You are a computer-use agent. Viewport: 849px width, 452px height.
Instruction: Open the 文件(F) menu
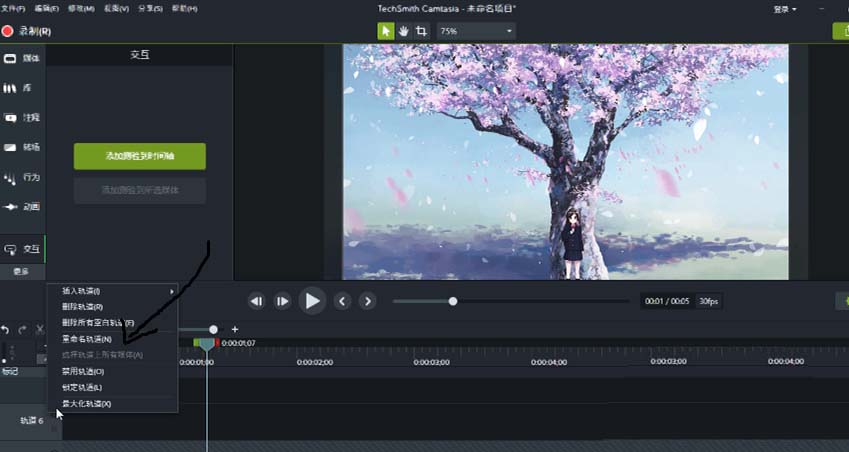(13, 9)
